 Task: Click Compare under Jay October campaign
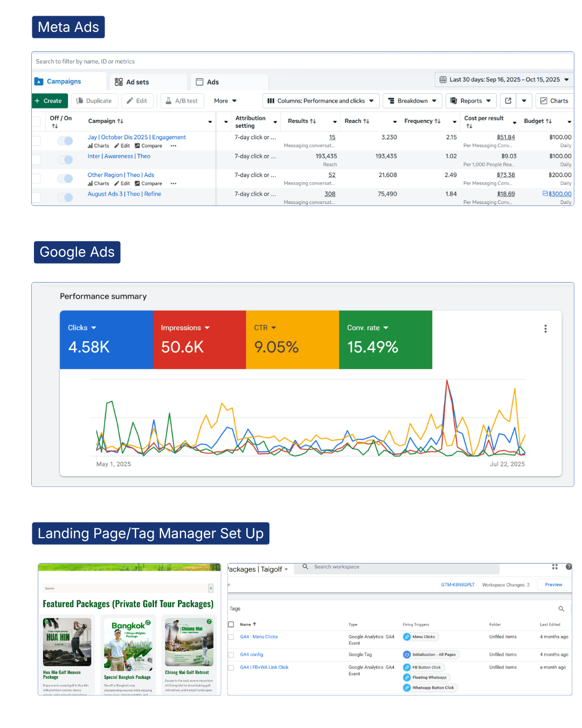coord(148,146)
